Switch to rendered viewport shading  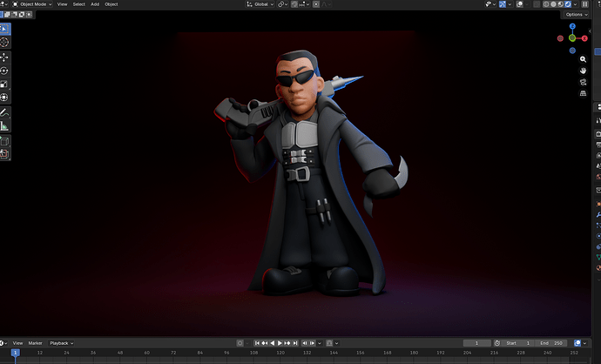[x=568, y=4]
